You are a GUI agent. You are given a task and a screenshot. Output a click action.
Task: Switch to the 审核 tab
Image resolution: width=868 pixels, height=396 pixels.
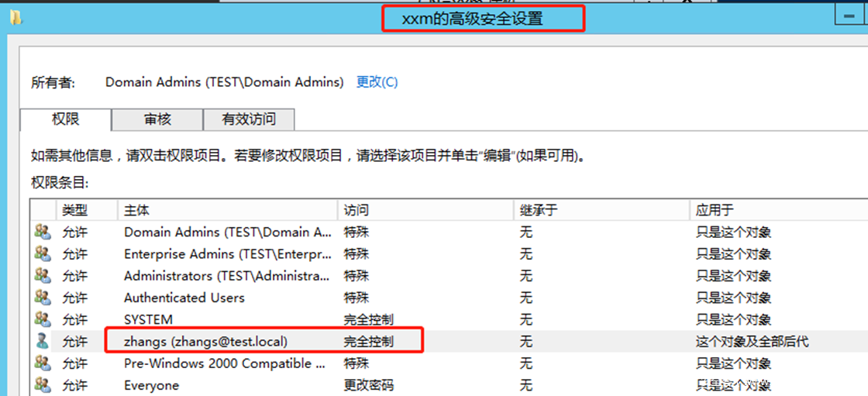[x=157, y=119]
